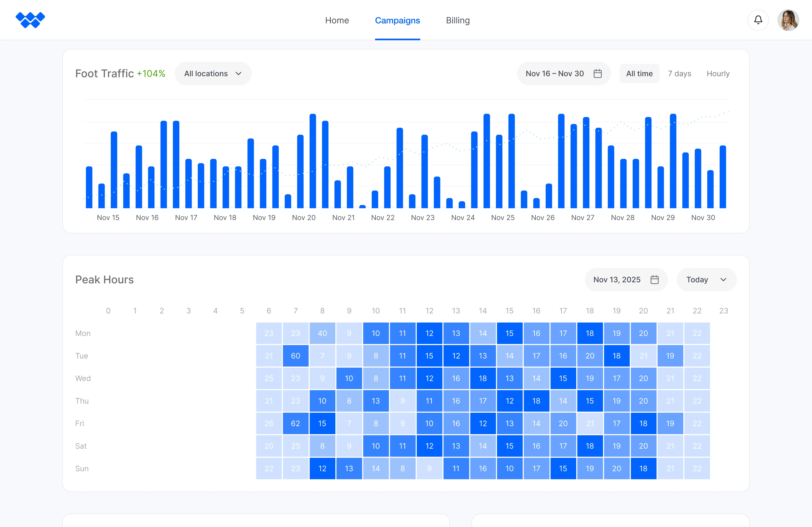Open the profile avatar menu

click(x=788, y=20)
